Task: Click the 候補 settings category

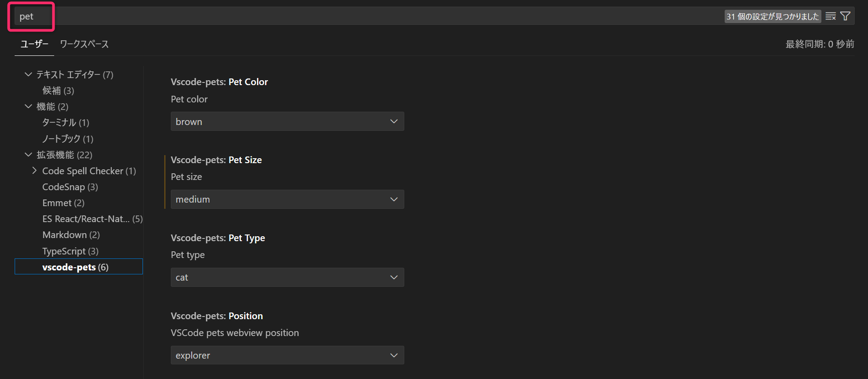Action: (58, 90)
